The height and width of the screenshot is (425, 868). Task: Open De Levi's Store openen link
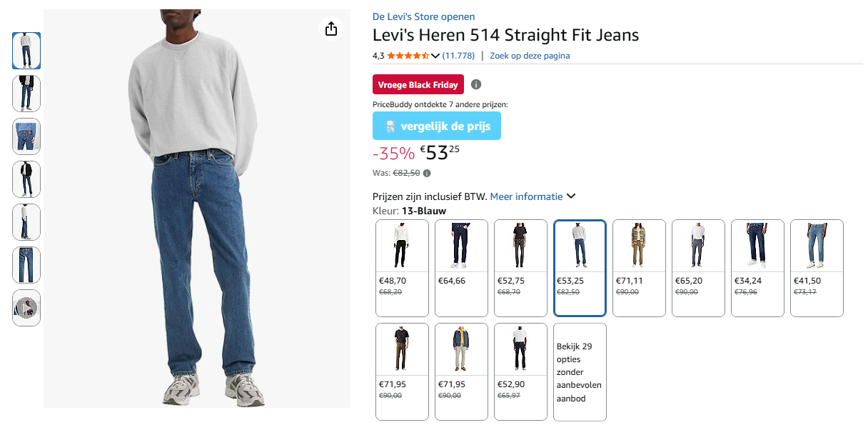click(423, 16)
